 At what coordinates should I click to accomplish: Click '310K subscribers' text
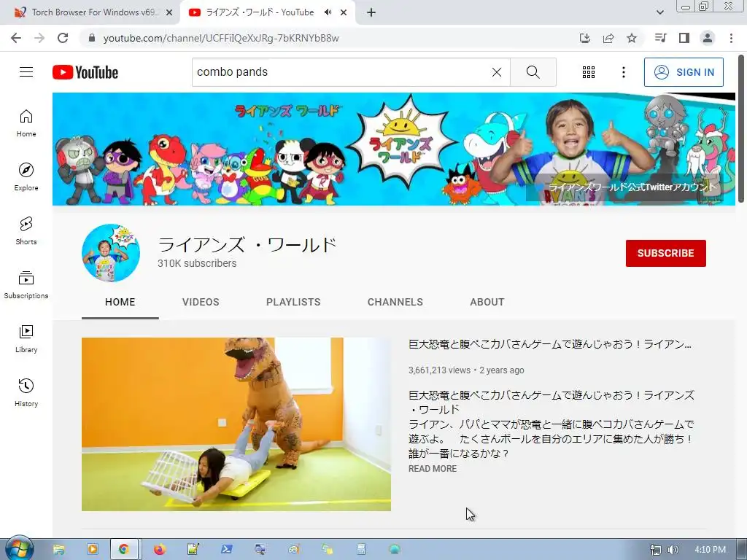click(x=197, y=263)
